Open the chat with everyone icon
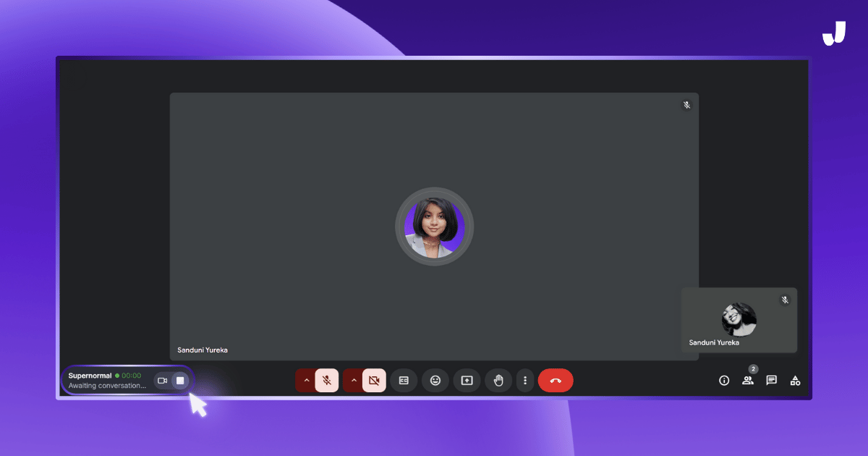This screenshot has height=456, width=868. (772, 381)
